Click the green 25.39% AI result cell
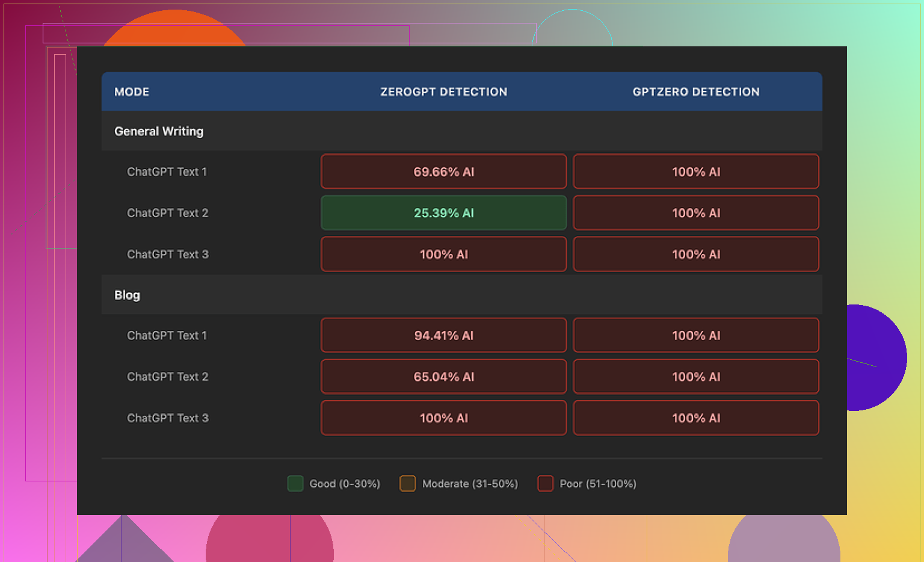924x562 pixels. [x=443, y=213]
